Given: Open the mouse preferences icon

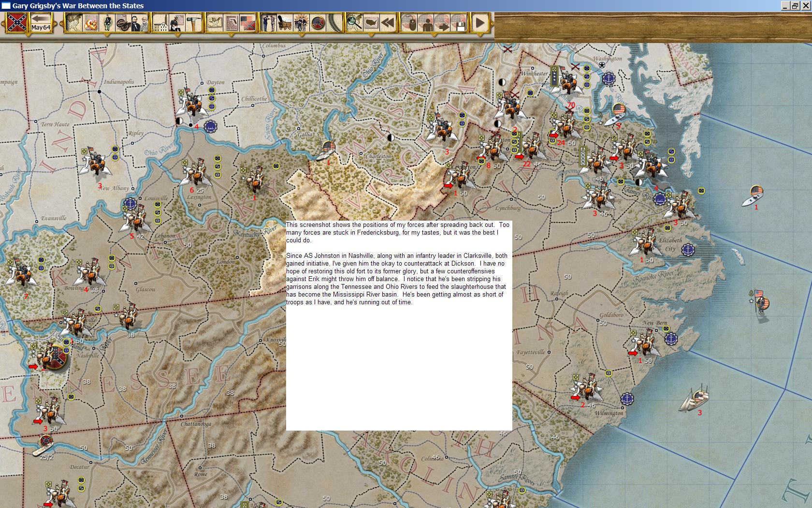Looking at the screenshot, I should tap(409, 22).
